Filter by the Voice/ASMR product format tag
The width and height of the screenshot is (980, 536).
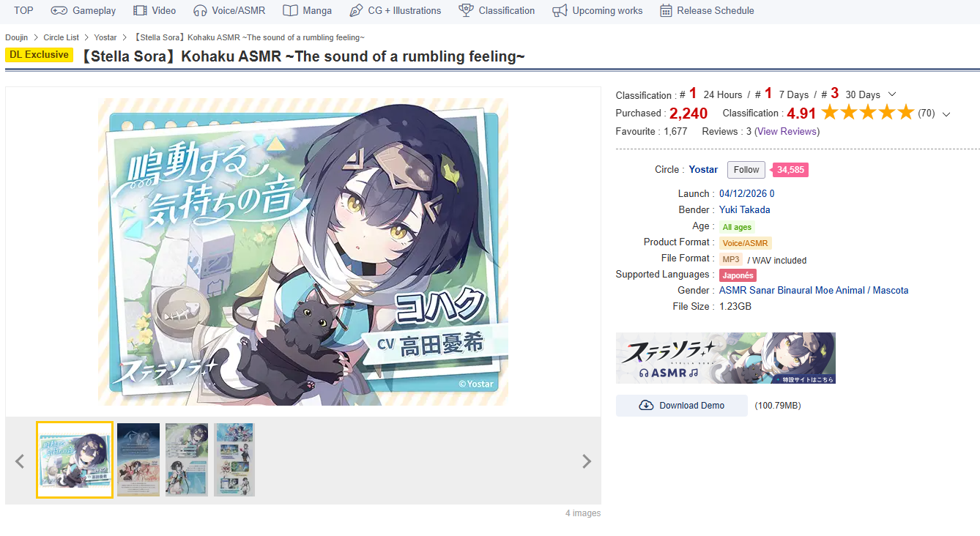pos(745,243)
